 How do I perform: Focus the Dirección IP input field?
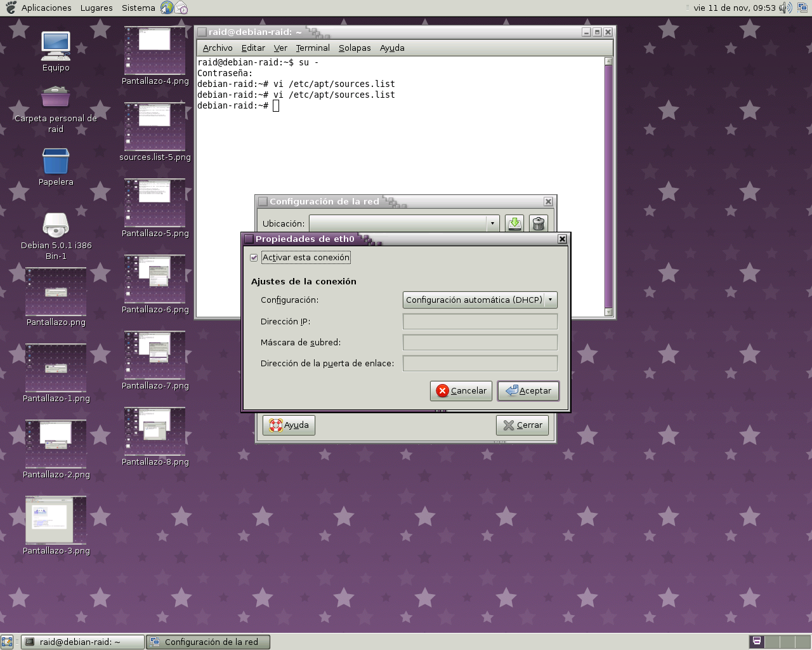point(480,321)
